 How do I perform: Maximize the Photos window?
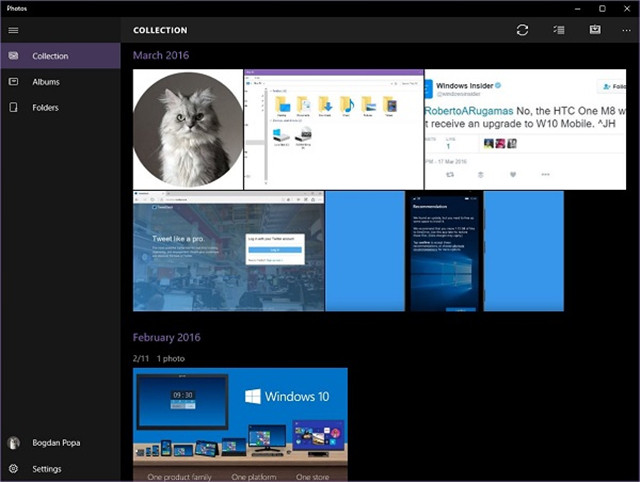(x=602, y=9)
